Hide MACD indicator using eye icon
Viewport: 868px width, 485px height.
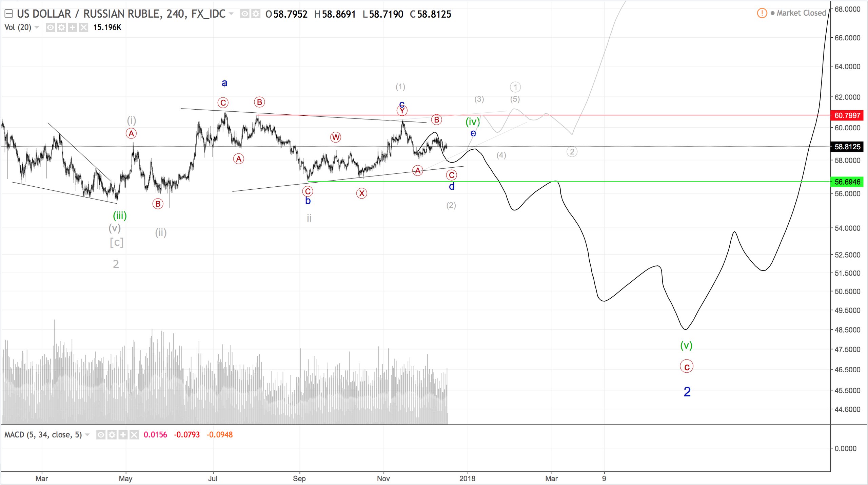pos(101,435)
